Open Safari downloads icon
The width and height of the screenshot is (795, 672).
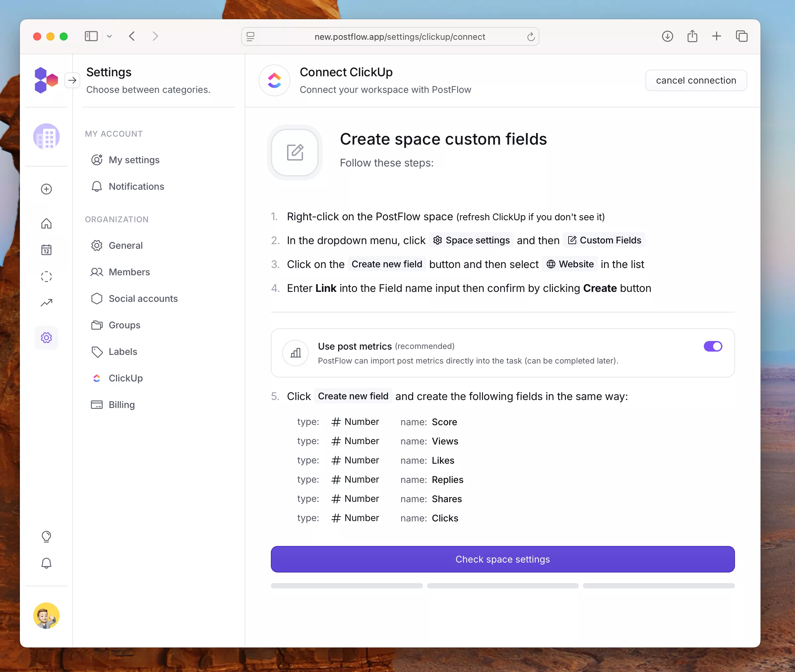coord(667,36)
